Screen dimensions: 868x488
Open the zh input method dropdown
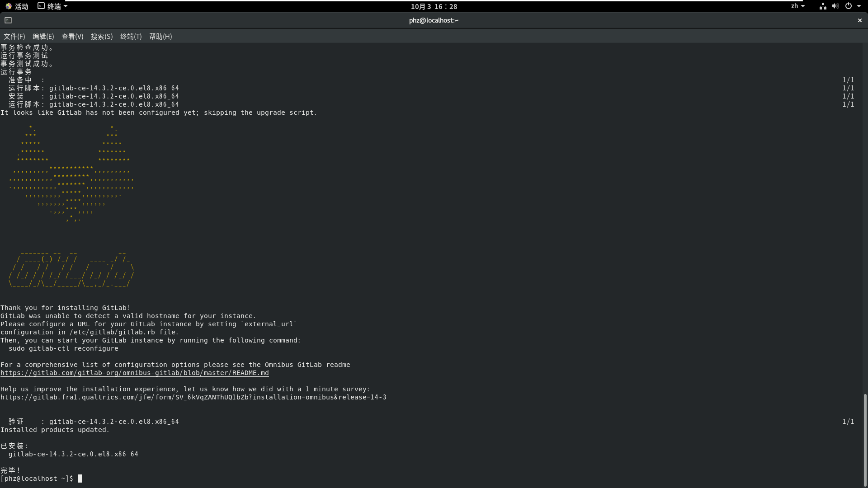coord(797,6)
